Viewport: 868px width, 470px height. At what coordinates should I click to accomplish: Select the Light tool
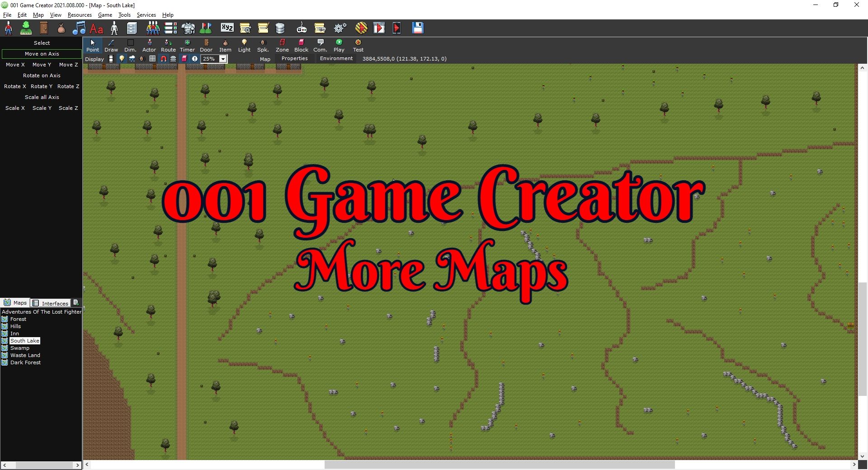tap(244, 46)
